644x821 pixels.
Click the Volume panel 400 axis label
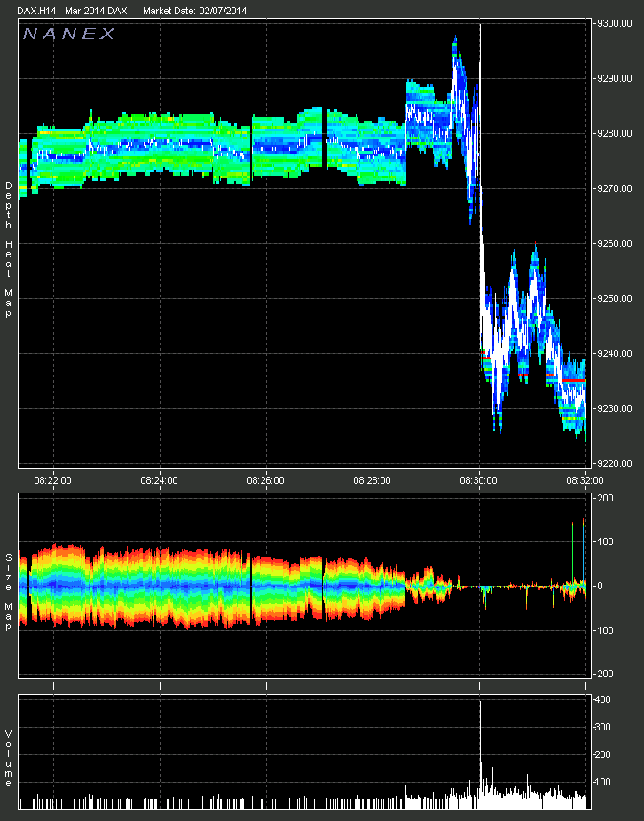[603, 700]
